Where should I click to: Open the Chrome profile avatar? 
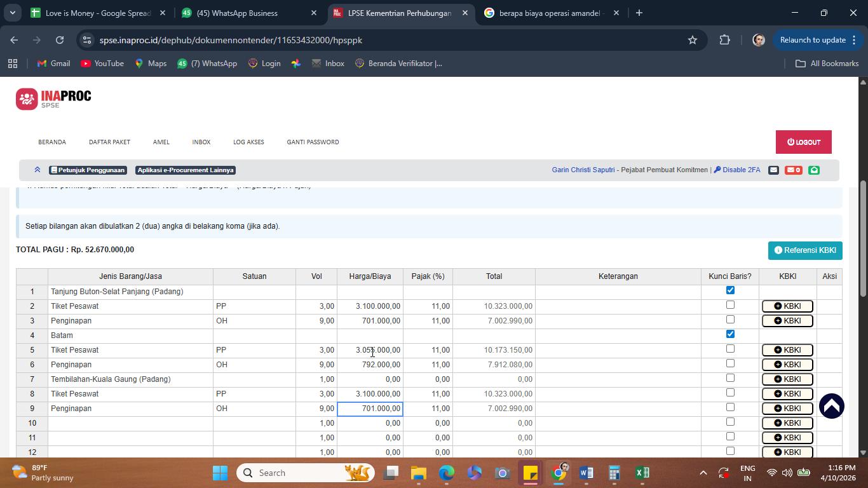pyautogui.click(x=758, y=40)
